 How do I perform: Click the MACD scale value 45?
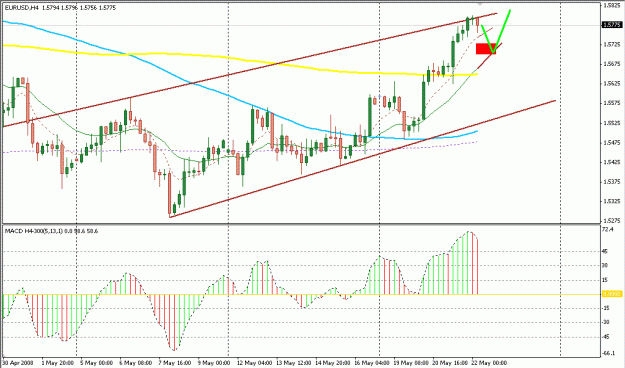605,251
